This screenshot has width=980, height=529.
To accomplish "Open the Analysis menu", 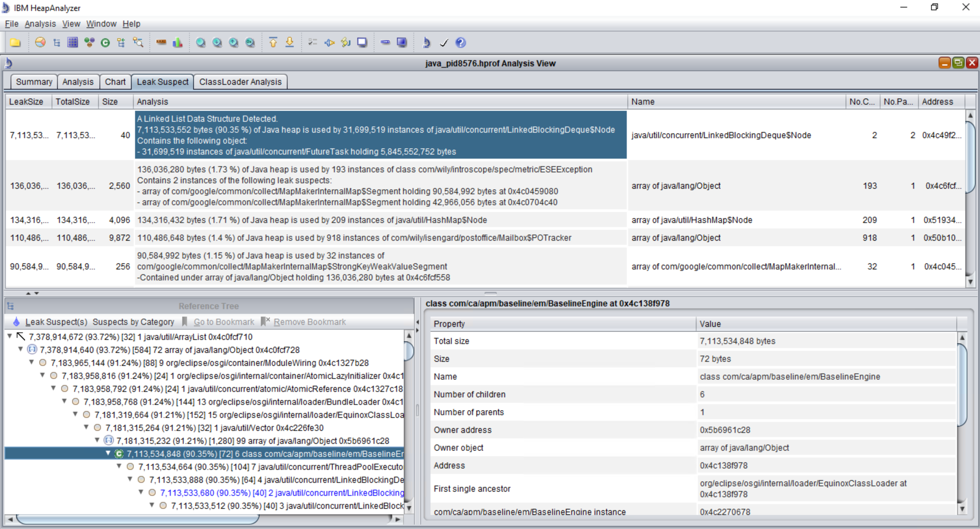I will coord(40,24).
